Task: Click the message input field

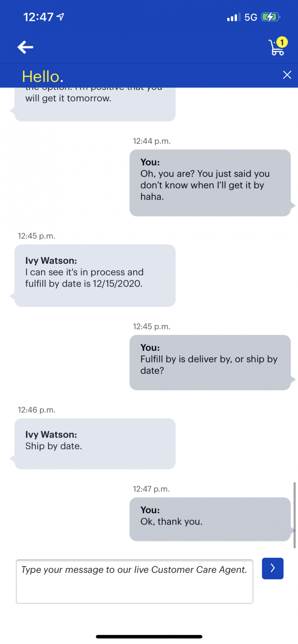Action: [x=134, y=581]
